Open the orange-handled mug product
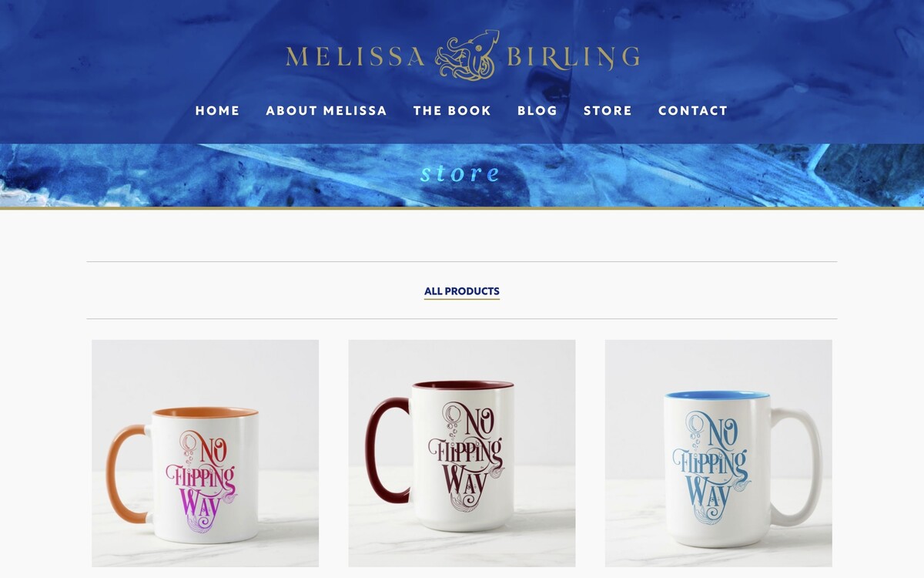The image size is (924, 578). (x=205, y=453)
